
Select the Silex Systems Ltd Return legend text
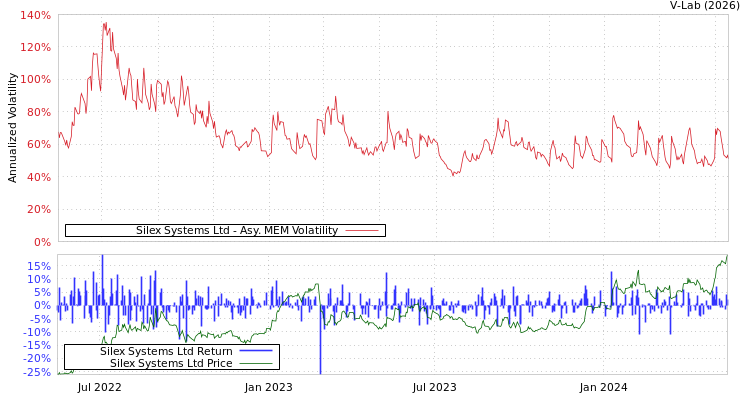pos(166,352)
